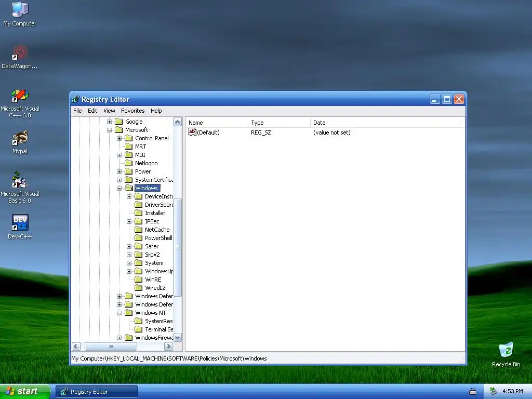
Task: Click the Start button
Action: [x=25, y=392]
